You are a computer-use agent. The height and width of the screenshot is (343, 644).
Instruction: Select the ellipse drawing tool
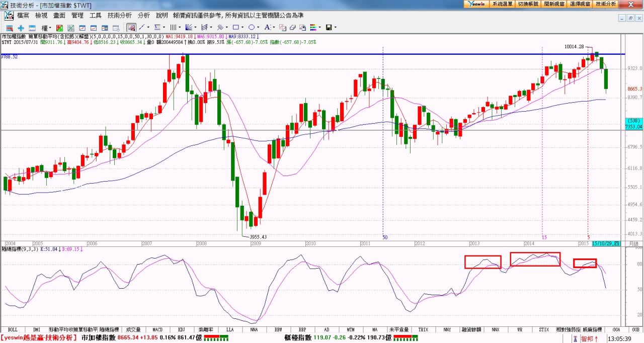(251, 27)
